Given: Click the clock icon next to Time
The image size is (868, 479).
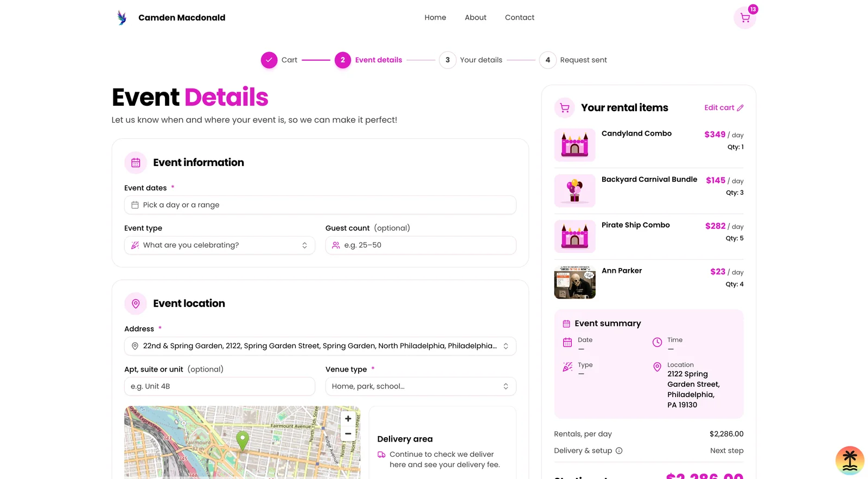Looking at the screenshot, I should [657, 342].
